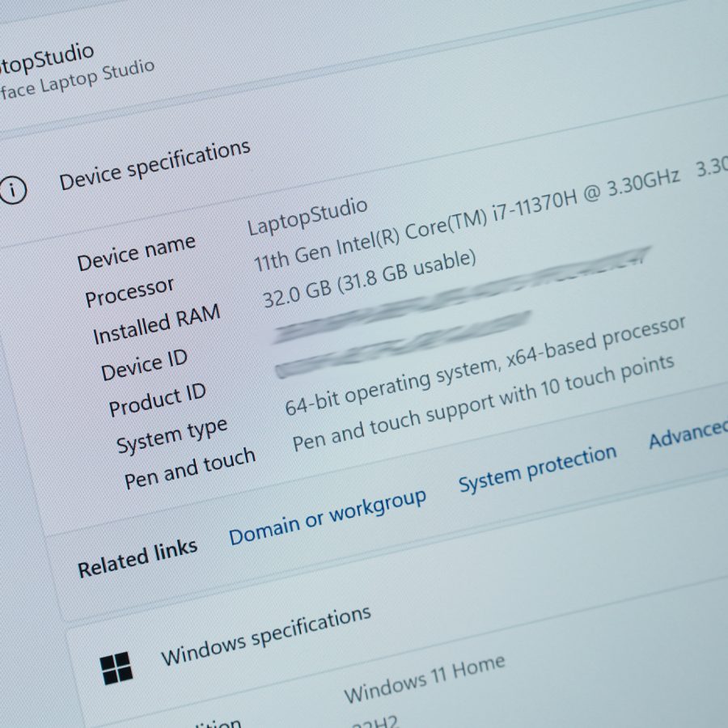Open the Domain or workgroup link
The width and height of the screenshot is (728, 728).
tap(328, 517)
